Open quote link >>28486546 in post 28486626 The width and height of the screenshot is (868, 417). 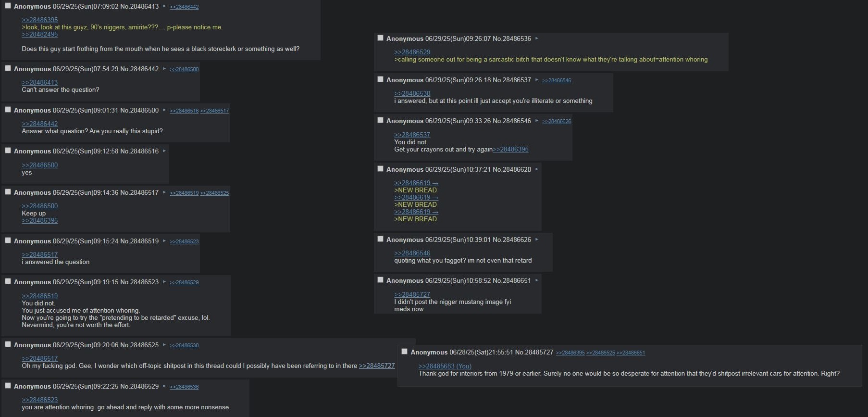click(x=412, y=253)
